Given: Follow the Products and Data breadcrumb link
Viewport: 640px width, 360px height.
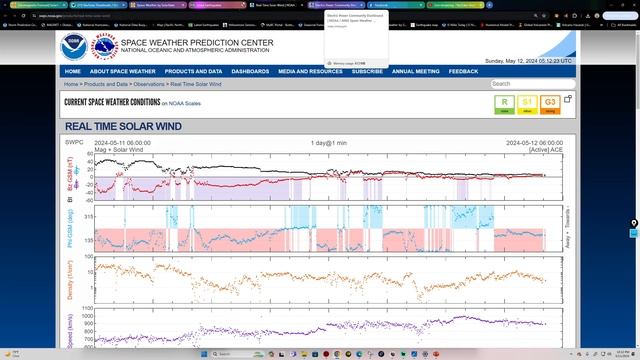Looking at the screenshot, I should click(x=106, y=84).
